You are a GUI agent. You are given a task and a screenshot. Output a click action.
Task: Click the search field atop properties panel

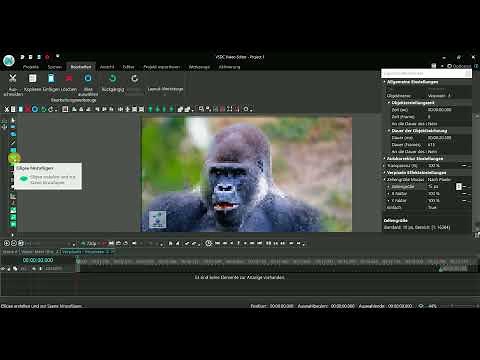[x=426, y=73]
